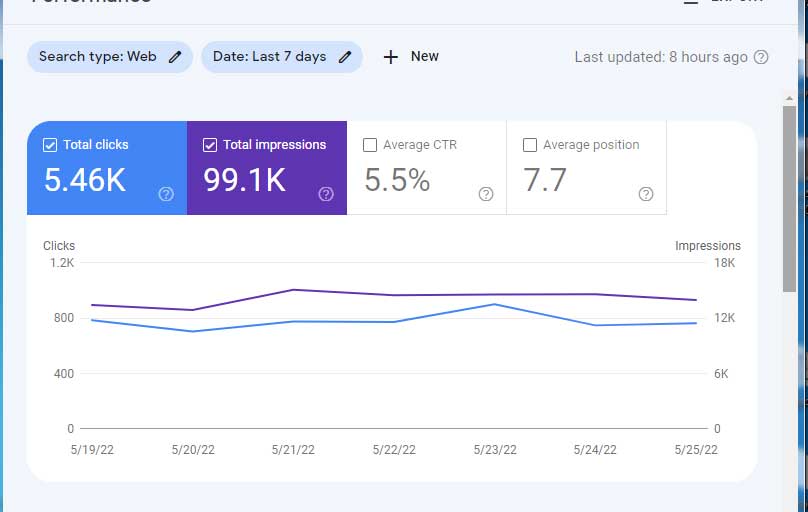Click the plus icon to add new filter

[x=391, y=57]
